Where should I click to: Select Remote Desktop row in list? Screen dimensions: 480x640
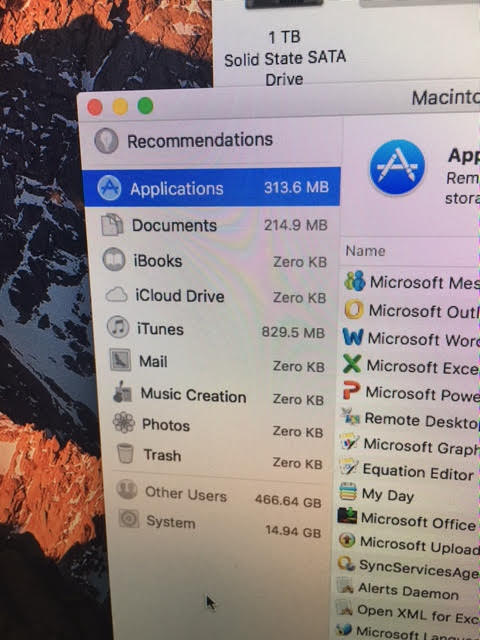coord(409,420)
